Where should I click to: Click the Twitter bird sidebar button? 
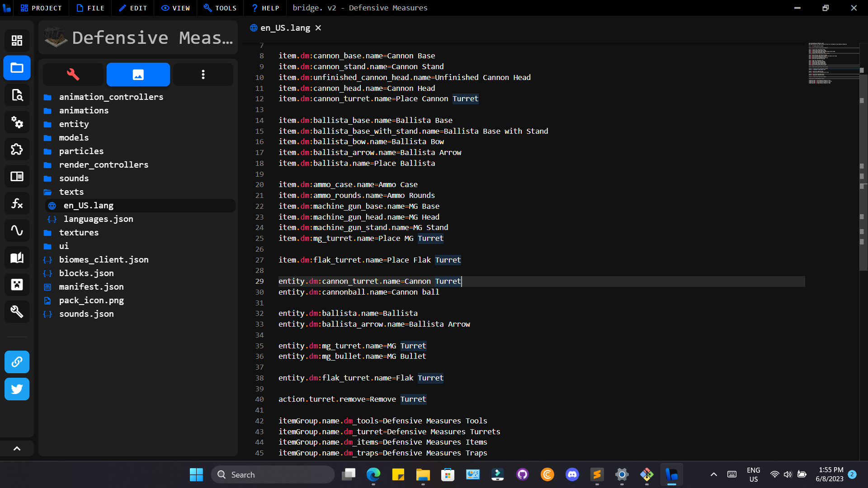(17, 389)
